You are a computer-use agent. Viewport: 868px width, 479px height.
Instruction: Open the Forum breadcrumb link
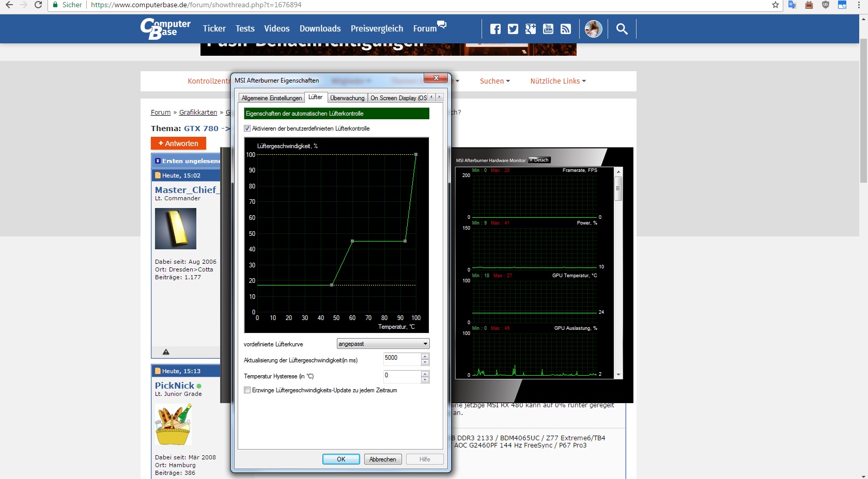point(161,113)
